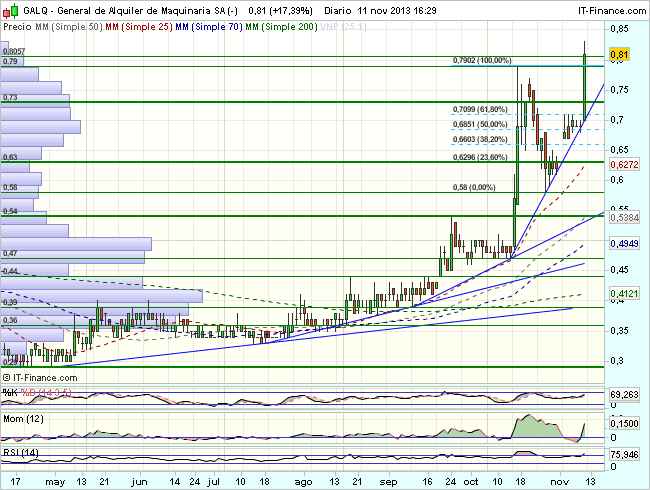Click the 0,8057 horizontal level label
Screen dimensions: 650x490
point(14,51)
